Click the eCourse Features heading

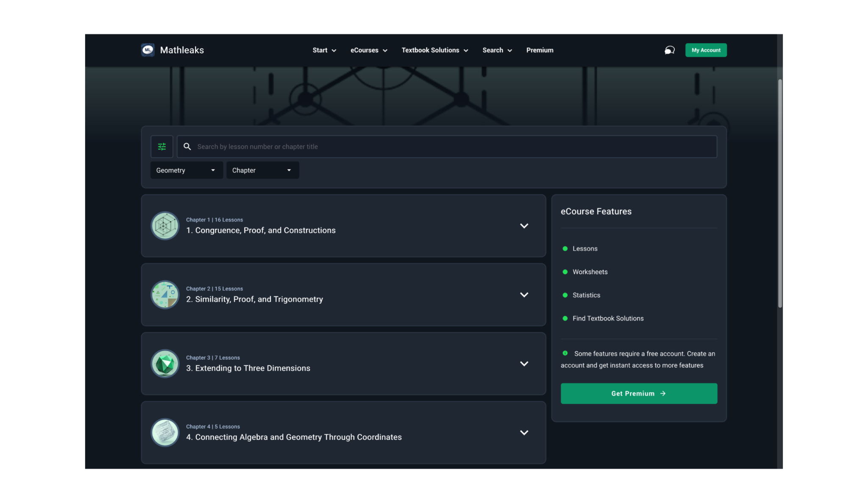[x=596, y=211]
